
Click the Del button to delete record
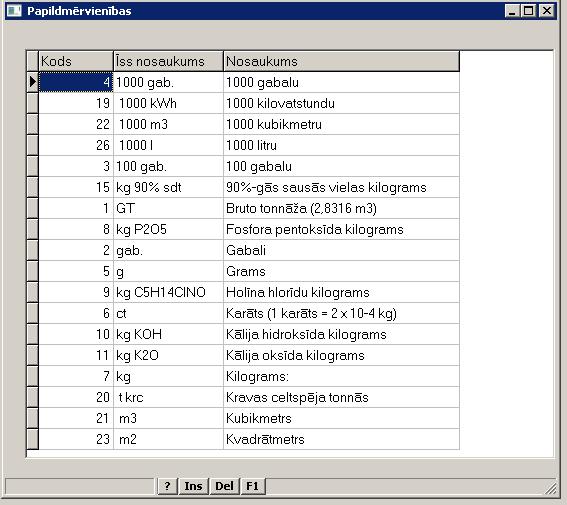coord(224,486)
